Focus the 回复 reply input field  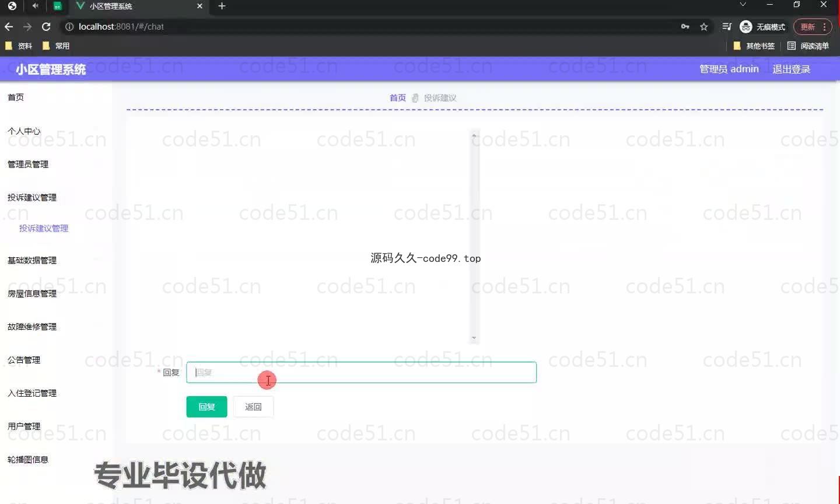pyautogui.click(x=361, y=372)
